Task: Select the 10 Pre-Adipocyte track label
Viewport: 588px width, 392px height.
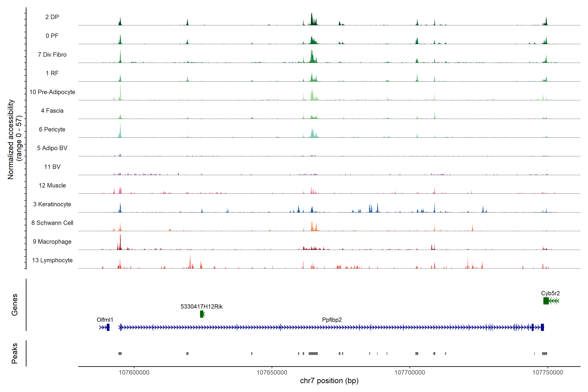Action: (52, 92)
